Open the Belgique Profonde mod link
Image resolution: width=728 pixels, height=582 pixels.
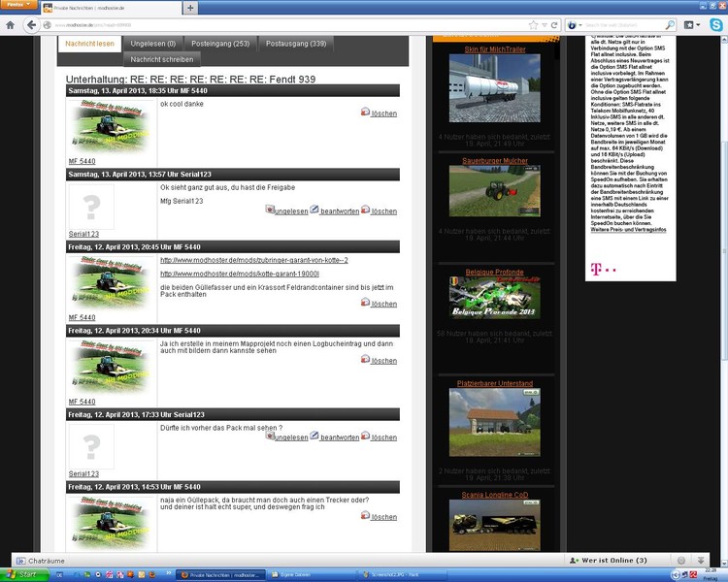494,272
